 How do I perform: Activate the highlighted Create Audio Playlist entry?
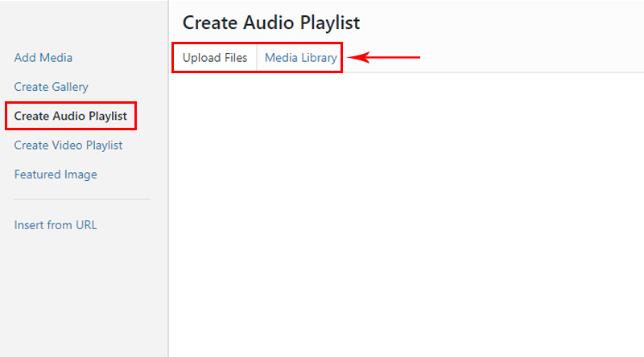[x=70, y=116]
